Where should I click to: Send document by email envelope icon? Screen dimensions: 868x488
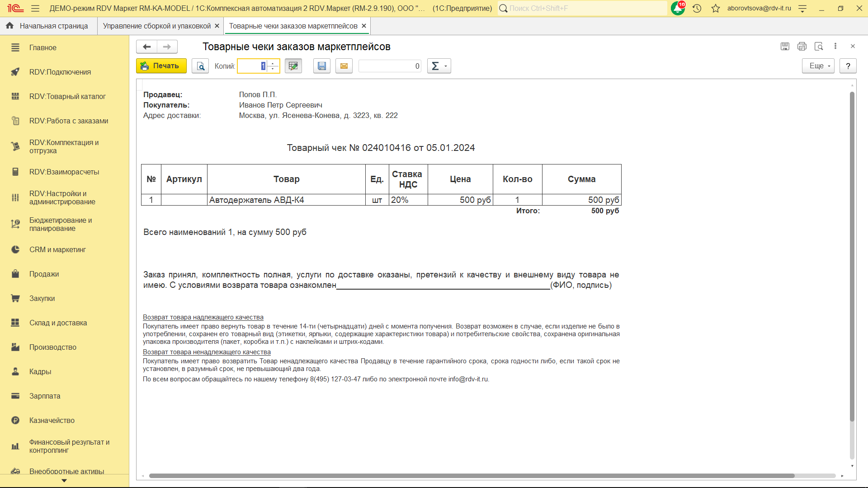[344, 66]
